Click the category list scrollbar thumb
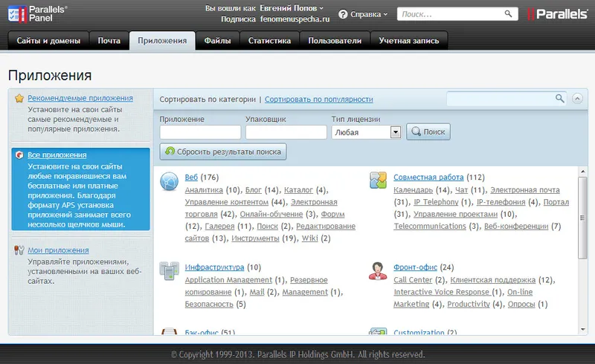 click(x=582, y=218)
